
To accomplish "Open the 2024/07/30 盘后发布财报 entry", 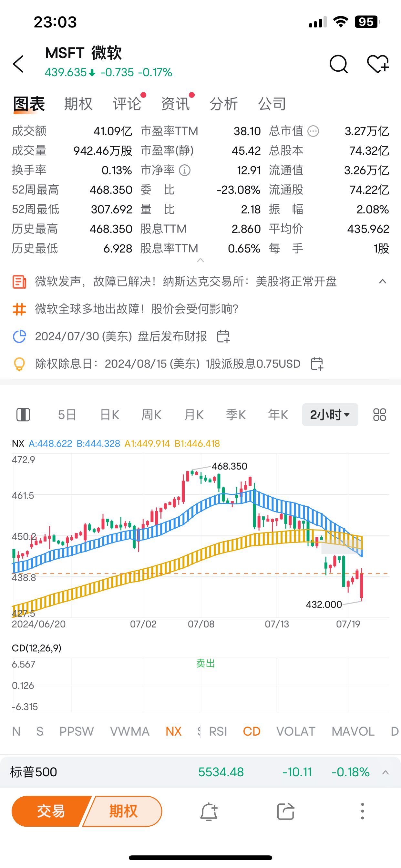I will 121,336.
